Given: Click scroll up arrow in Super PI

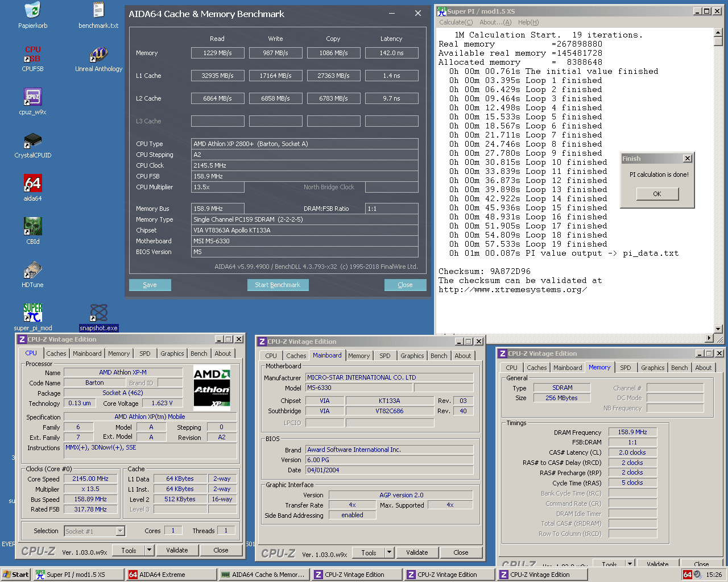Looking at the screenshot, I should coord(718,32).
